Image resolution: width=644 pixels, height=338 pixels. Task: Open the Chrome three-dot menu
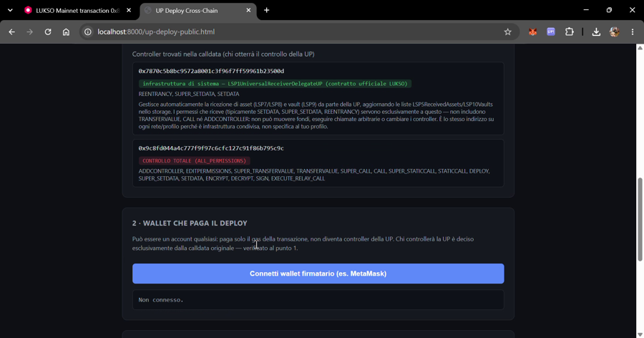point(633,32)
